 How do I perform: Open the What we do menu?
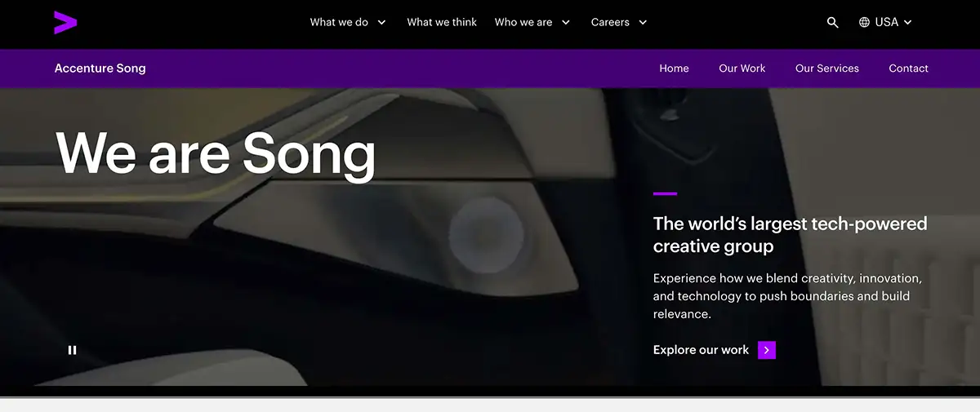(339, 23)
